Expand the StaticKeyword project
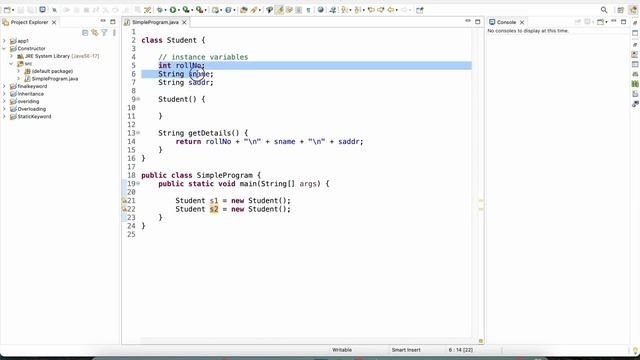 4,116
